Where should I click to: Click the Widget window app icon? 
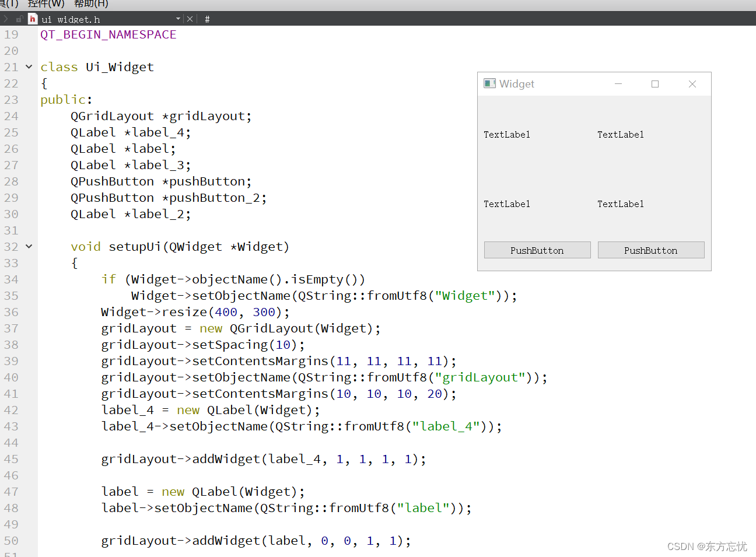(x=489, y=83)
